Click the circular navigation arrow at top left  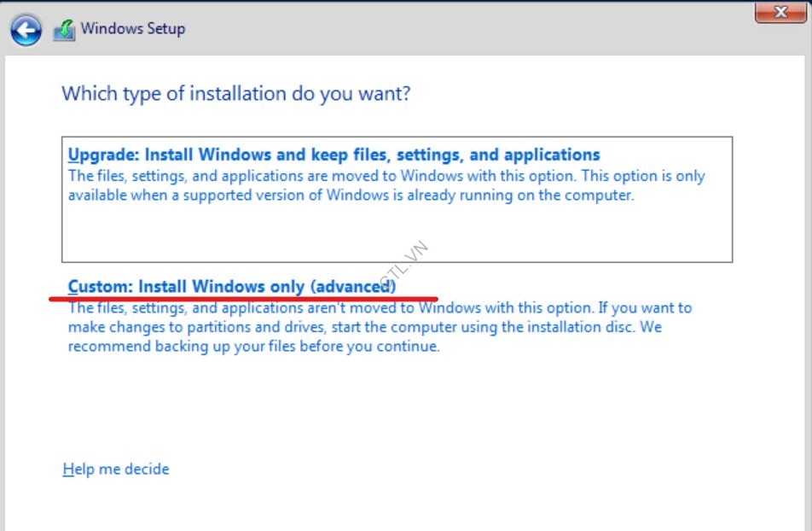click(x=26, y=30)
